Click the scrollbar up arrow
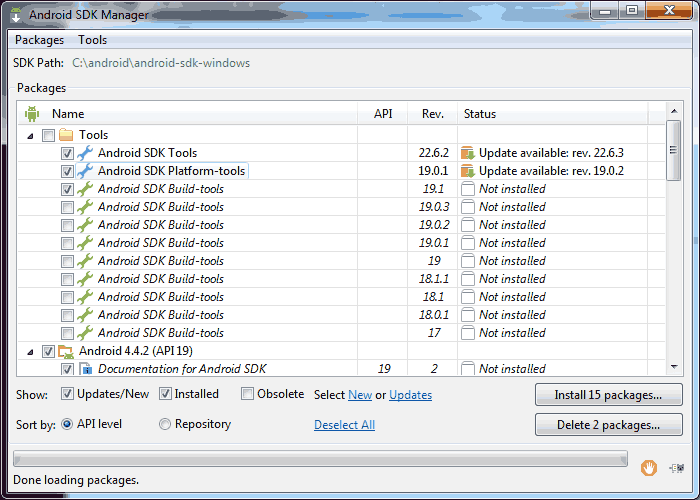Image resolution: width=700 pixels, height=500 pixels. tap(674, 111)
